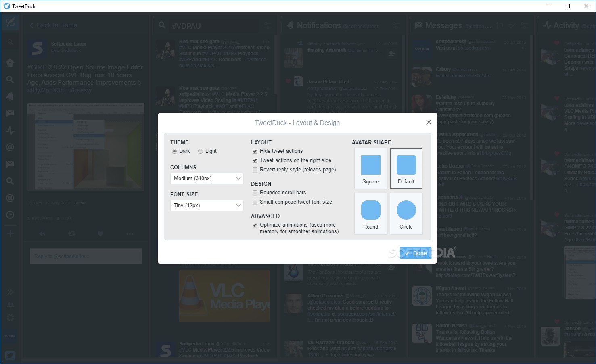596x364 pixels.
Task: Click the sidebar search icon above Home
Action: (x=10, y=42)
